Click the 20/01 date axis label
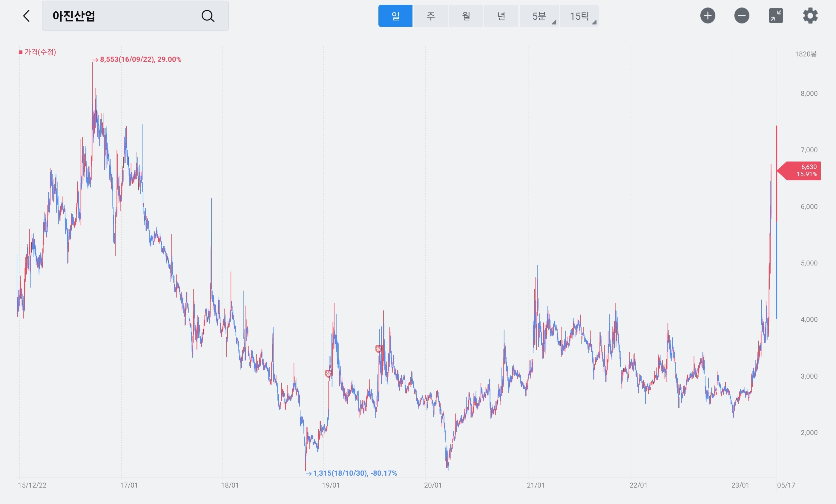This screenshot has width=836, height=504. click(x=433, y=485)
